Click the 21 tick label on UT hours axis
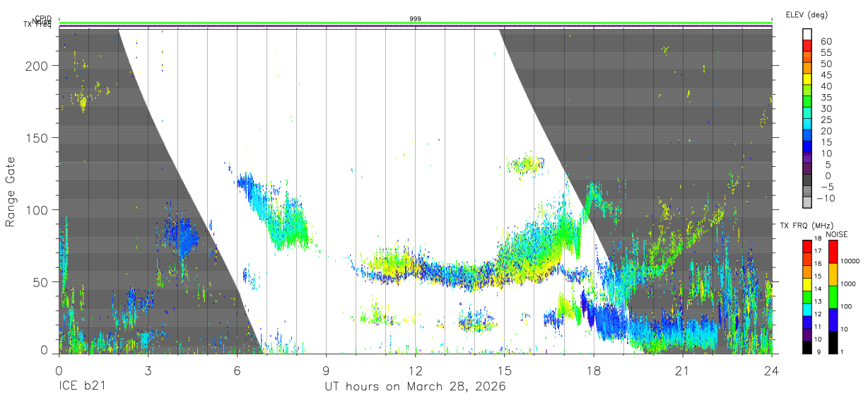The height and width of the screenshot is (401, 868). [683, 371]
